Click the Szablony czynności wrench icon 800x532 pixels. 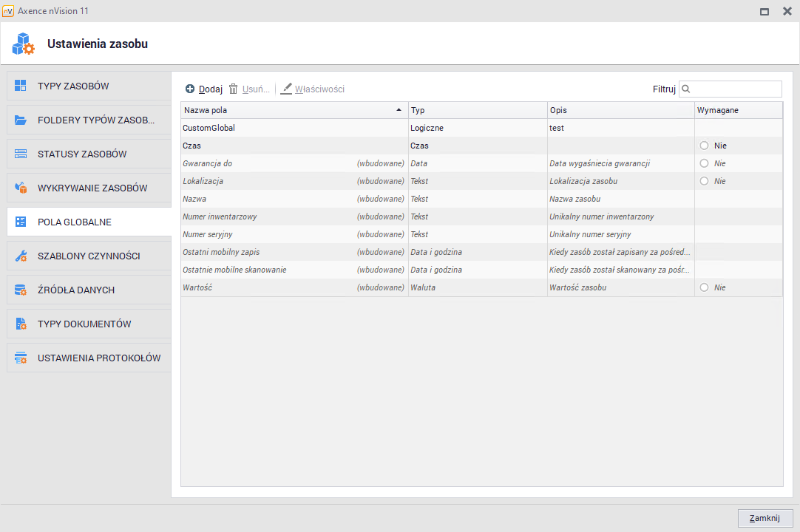click(21, 256)
